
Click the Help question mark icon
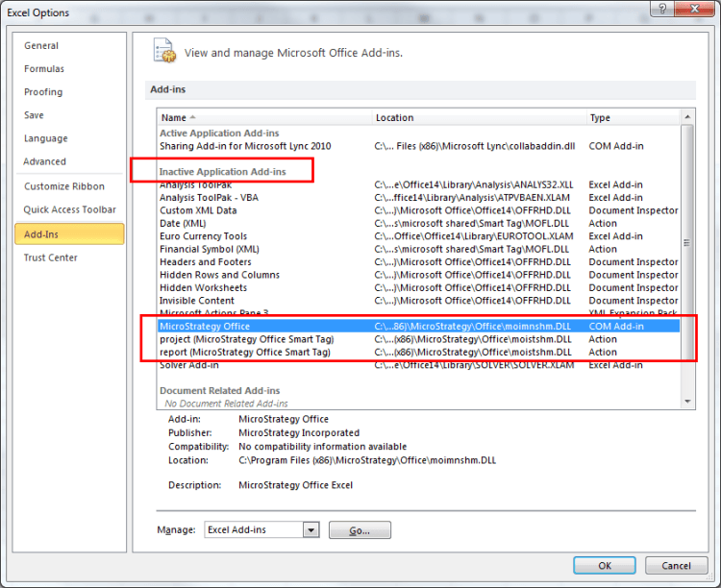click(x=660, y=11)
